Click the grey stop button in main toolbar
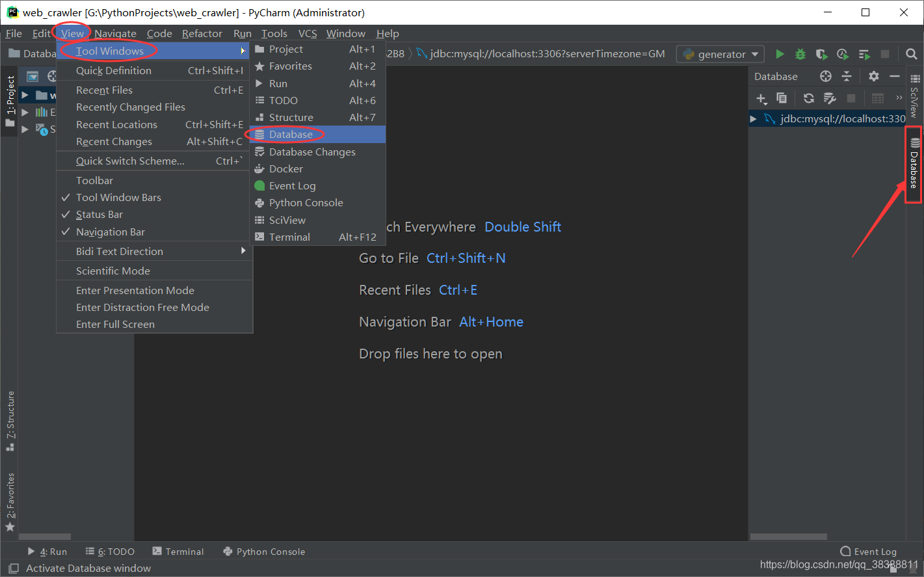 [885, 54]
